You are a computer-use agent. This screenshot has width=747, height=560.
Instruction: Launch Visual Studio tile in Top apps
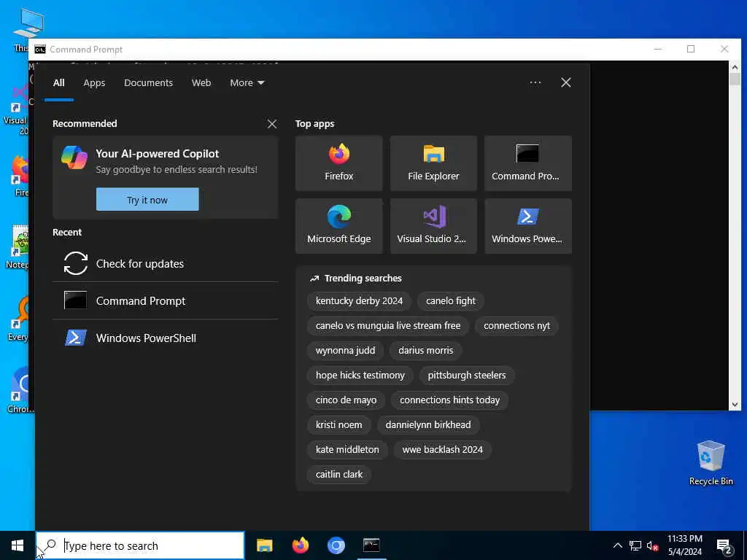433,226
